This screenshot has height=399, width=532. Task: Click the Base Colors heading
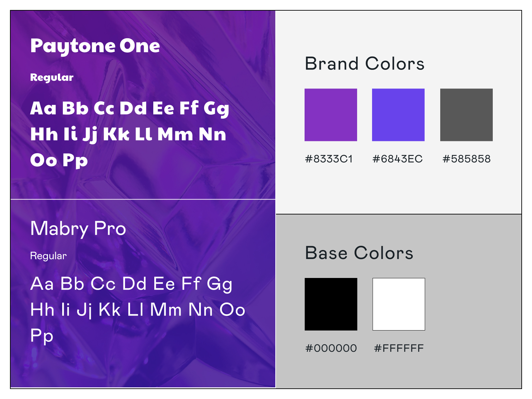pyautogui.click(x=359, y=253)
